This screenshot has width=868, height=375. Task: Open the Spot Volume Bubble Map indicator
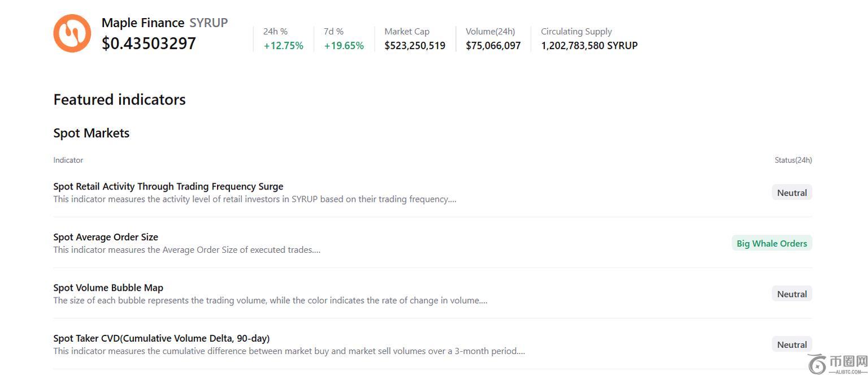tap(108, 288)
